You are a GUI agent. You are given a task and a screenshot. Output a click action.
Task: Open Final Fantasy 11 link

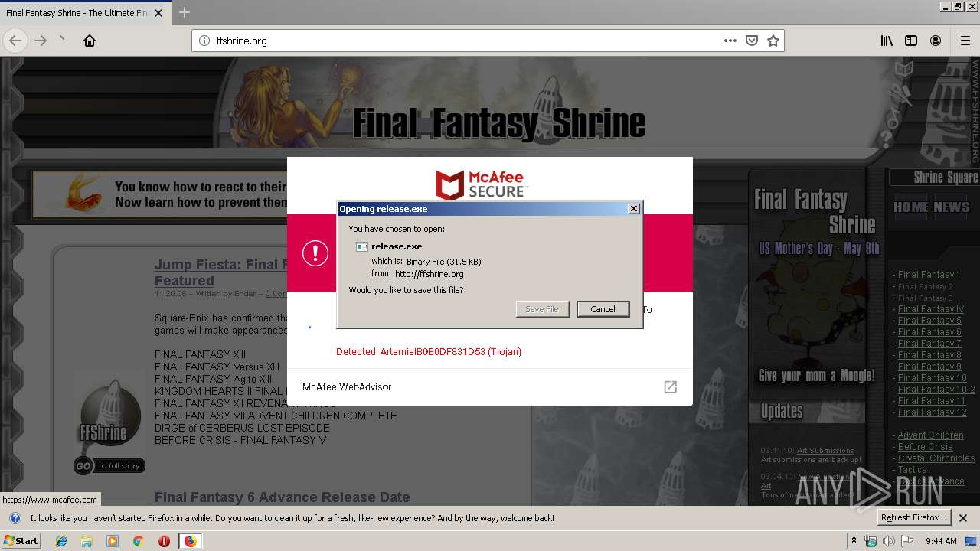click(932, 401)
